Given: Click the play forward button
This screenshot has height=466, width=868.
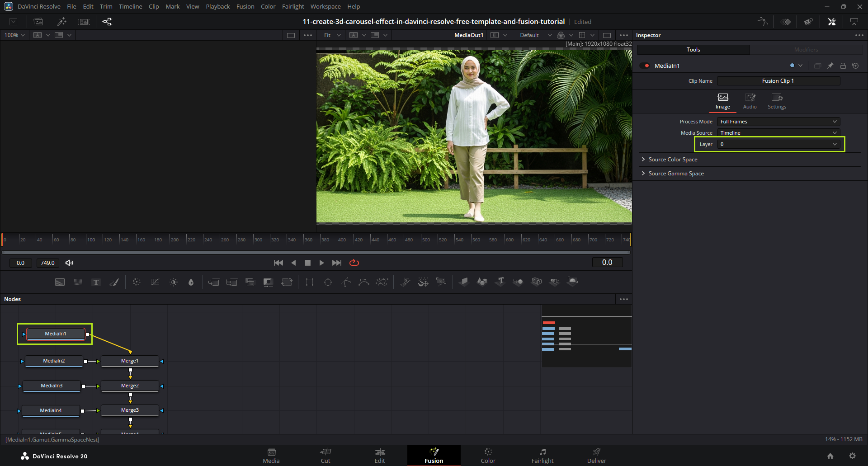Looking at the screenshot, I should [x=321, y=263].
